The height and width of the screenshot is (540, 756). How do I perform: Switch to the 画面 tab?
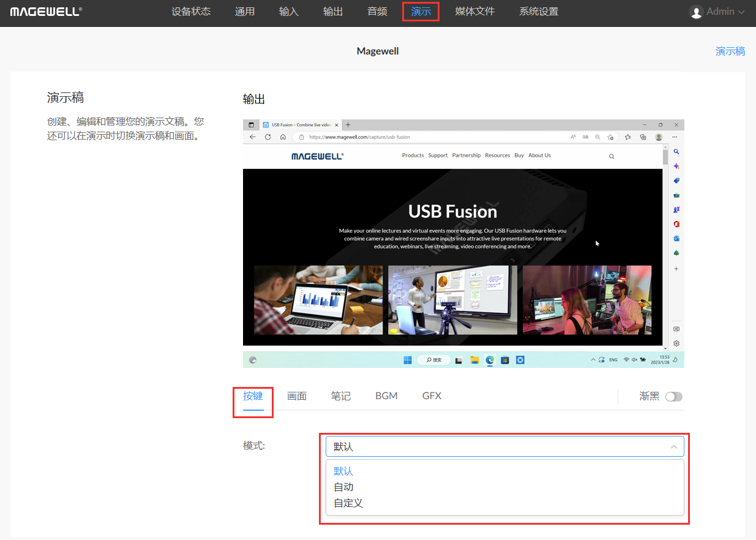297,396
